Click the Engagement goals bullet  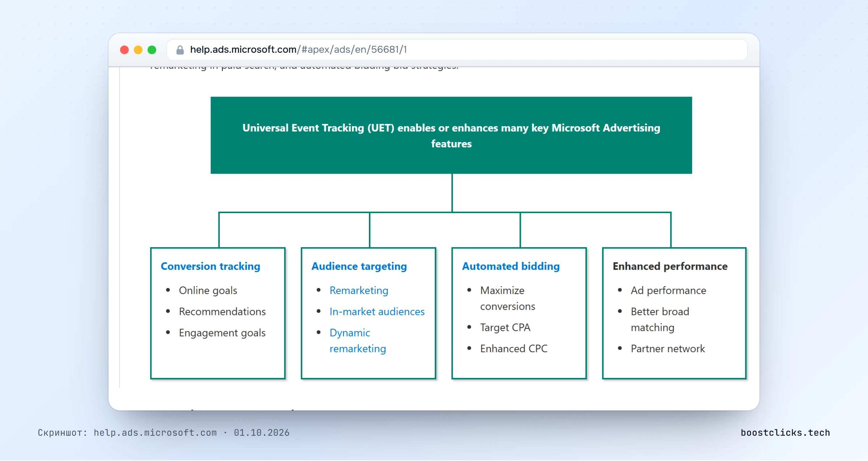tap(222, 333)
